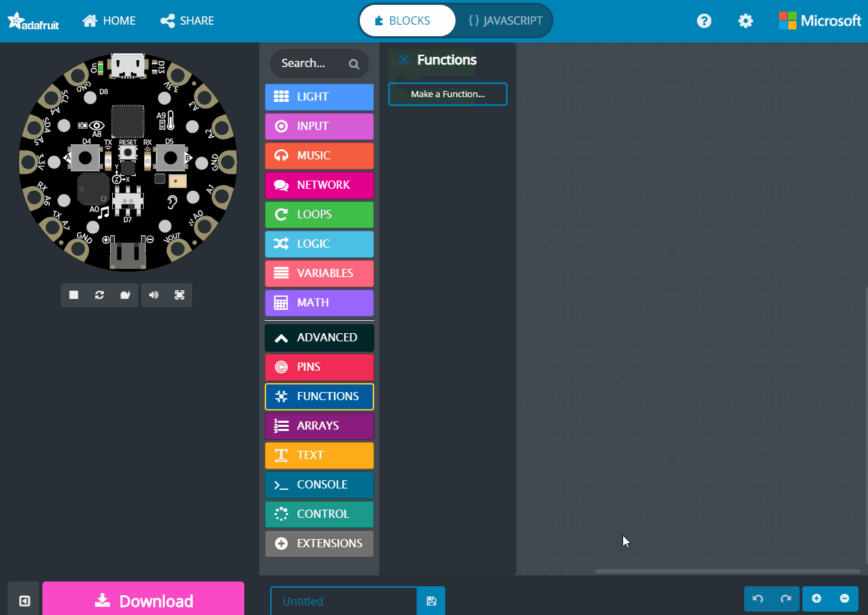The image size is (868, 615).
Task: Mute the simulator sound
Action: (x=153, y=295)
